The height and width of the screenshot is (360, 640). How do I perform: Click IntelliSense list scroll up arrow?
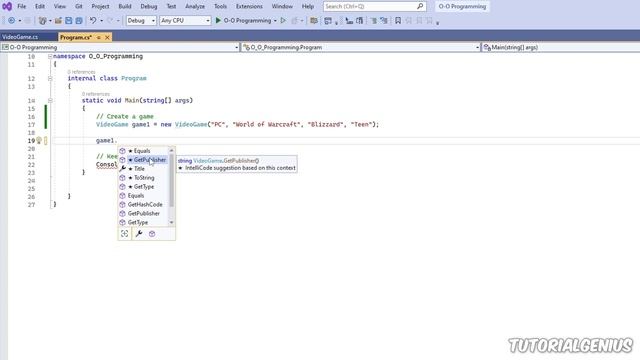(x=171, y=151)
